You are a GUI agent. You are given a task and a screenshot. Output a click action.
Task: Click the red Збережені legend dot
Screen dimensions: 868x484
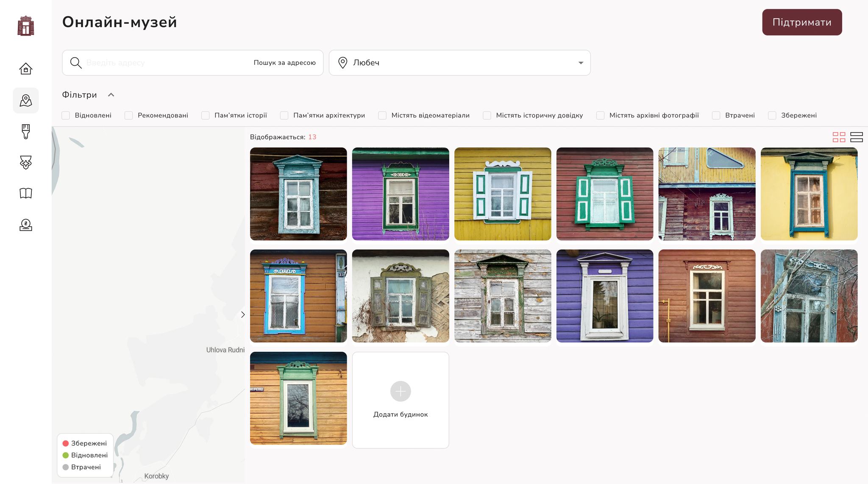coord(66,443)
